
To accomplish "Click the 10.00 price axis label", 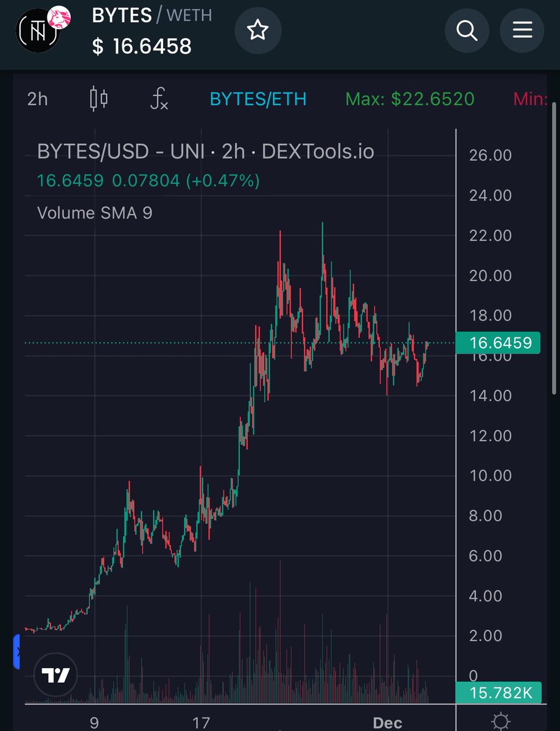I will (491, 476).
